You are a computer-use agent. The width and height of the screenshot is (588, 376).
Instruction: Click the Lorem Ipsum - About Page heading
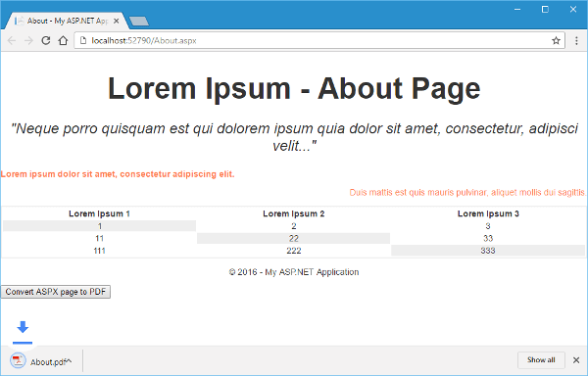294,88
